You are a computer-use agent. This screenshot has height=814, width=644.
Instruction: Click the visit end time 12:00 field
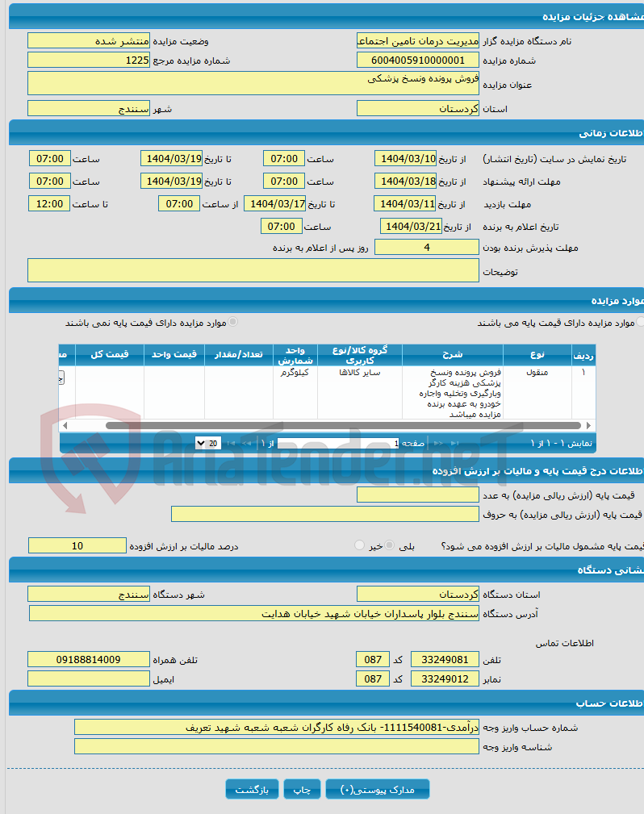49,203
